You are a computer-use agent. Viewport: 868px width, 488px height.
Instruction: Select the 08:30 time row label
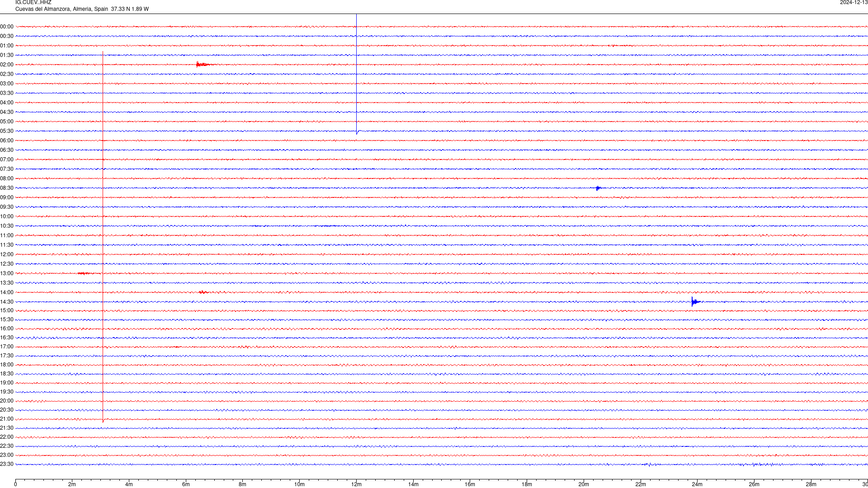(x=7, y=188)
